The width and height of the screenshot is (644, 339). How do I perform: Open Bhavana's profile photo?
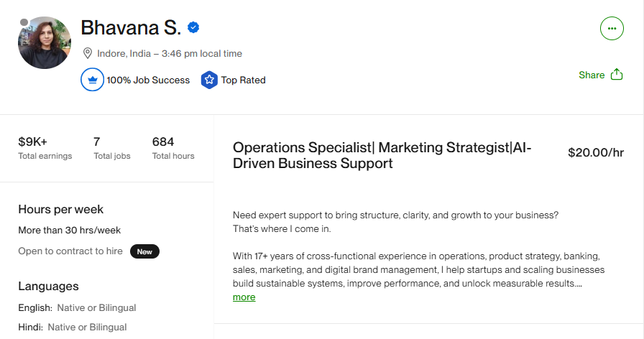click(45, 43)
